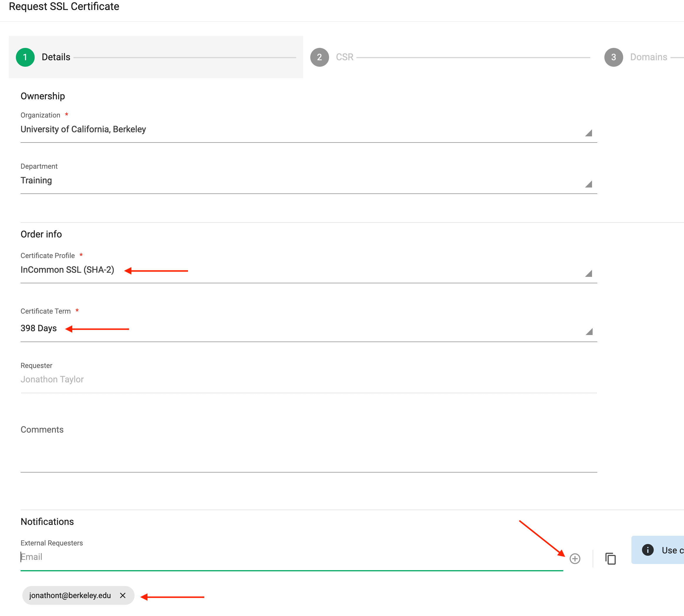Open the Department dropdown showing Training
The width and height of the screenshot is (684, 616).
tap(589, 184)
